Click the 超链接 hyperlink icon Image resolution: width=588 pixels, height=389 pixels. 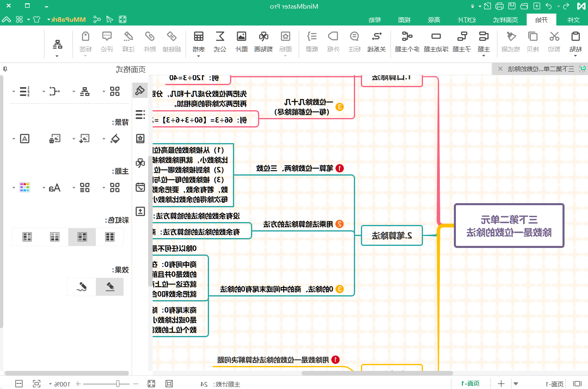pyautogui.click(x=172, y=36)
